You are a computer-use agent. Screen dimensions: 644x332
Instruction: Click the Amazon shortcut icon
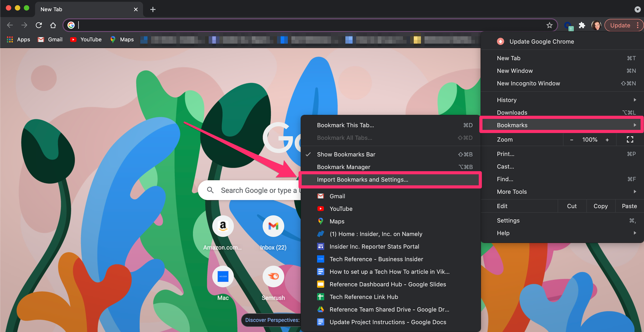click(x=223, y=226)
